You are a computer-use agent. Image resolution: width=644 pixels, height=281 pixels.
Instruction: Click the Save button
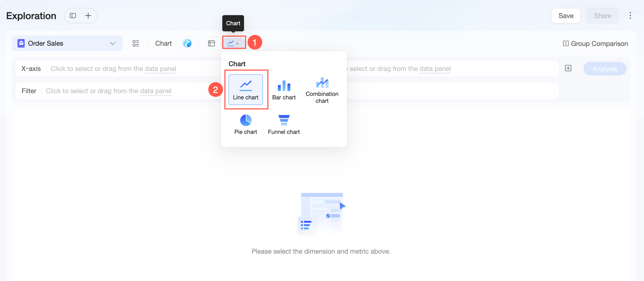click(x=566, y=16)
